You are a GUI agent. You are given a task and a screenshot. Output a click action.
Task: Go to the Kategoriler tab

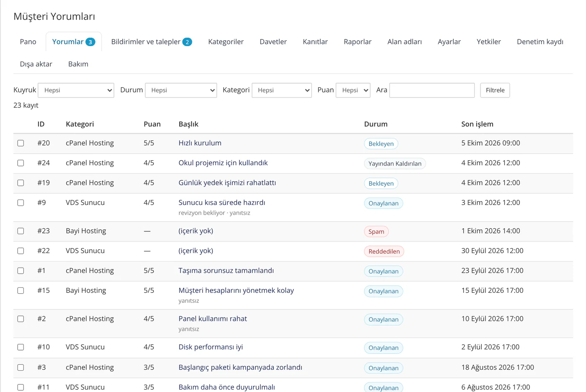(226, 42)
